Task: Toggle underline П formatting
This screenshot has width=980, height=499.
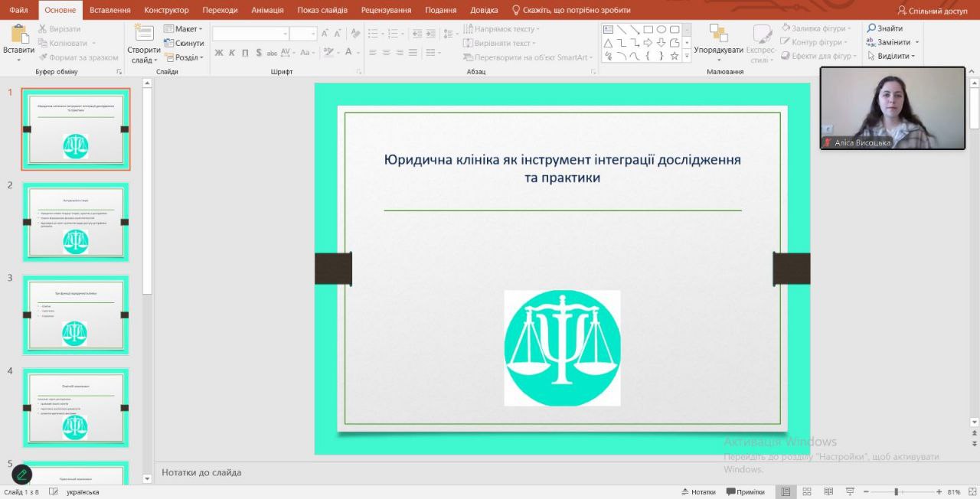Action: coord(245,53)
